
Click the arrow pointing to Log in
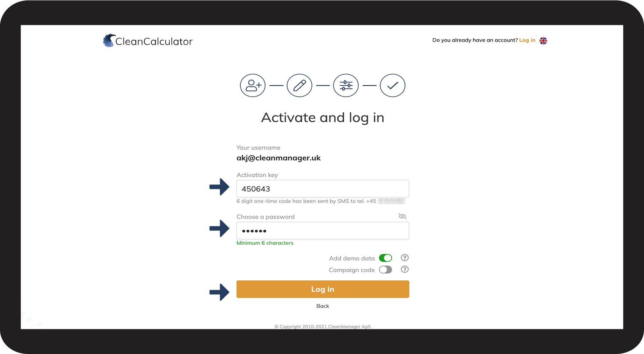[219, 292]
